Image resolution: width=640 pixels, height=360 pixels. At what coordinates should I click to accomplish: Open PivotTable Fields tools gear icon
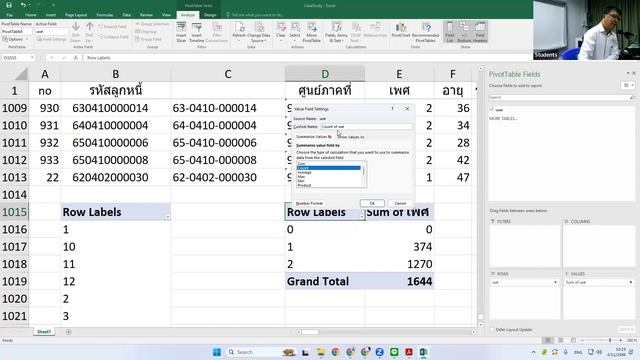click(x=627, y=85)
